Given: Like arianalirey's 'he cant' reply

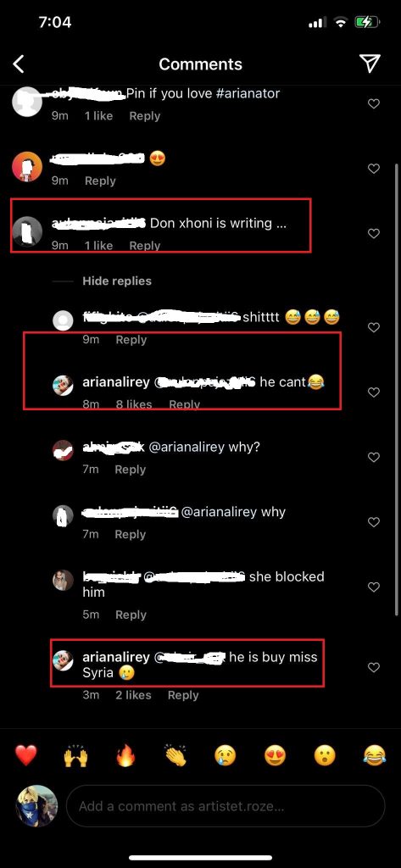Looking at the screenshot, I should (x=374, y=392).
